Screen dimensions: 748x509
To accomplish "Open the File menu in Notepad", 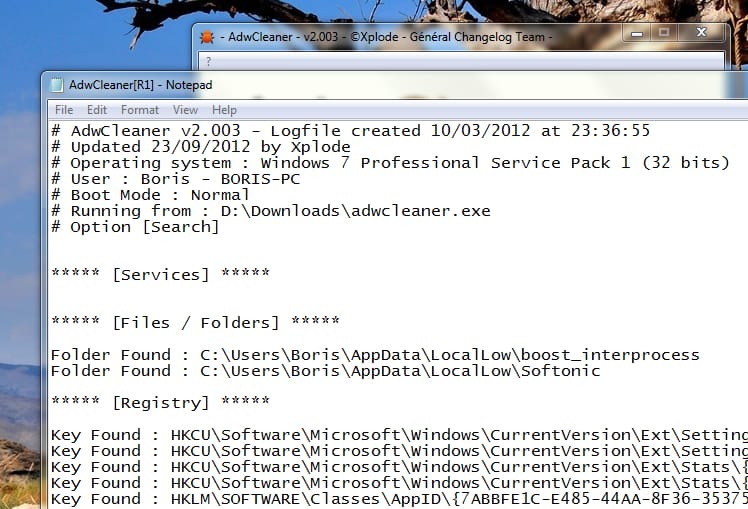I will [64, 110].
